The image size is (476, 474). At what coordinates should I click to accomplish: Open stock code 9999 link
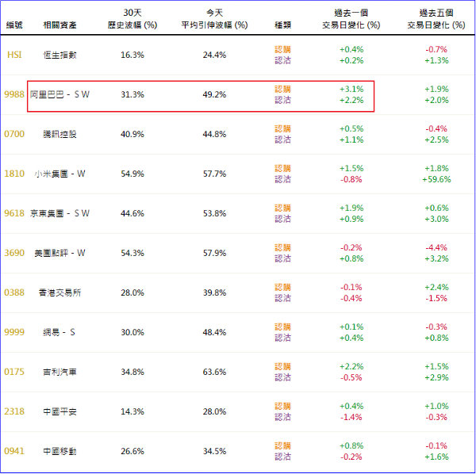click(14, 332)
